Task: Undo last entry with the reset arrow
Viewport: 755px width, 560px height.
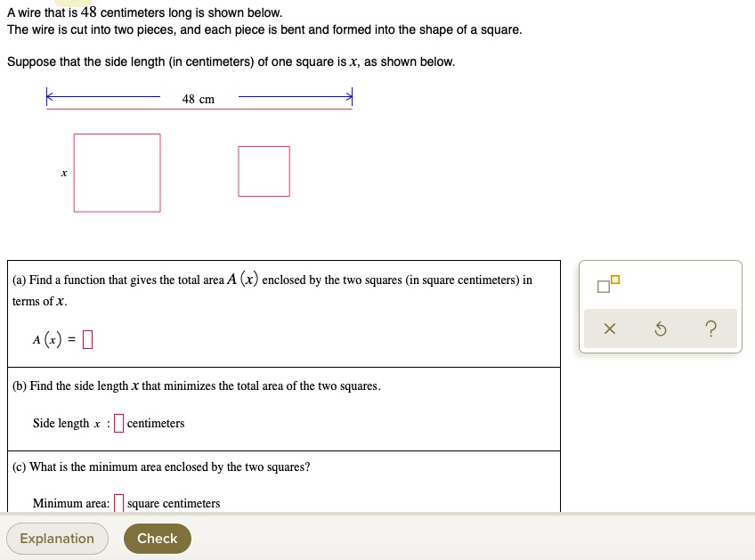Action: 661,329
